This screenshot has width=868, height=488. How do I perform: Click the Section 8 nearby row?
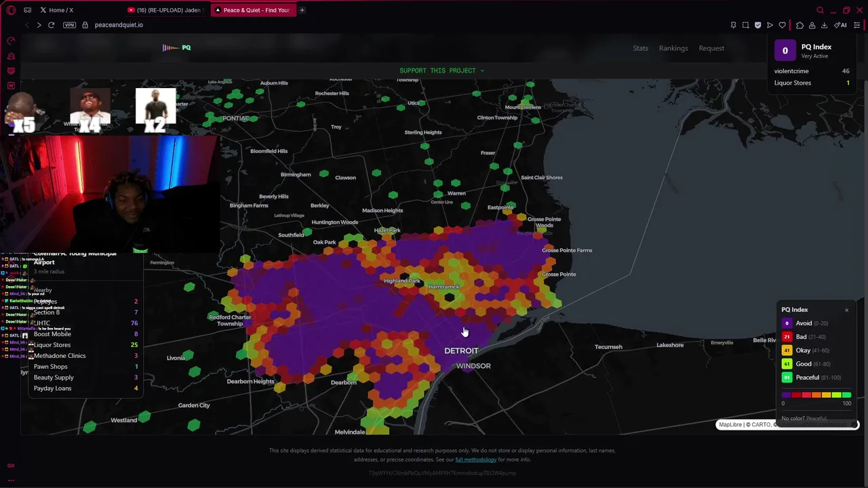click(x=85, y=312)
